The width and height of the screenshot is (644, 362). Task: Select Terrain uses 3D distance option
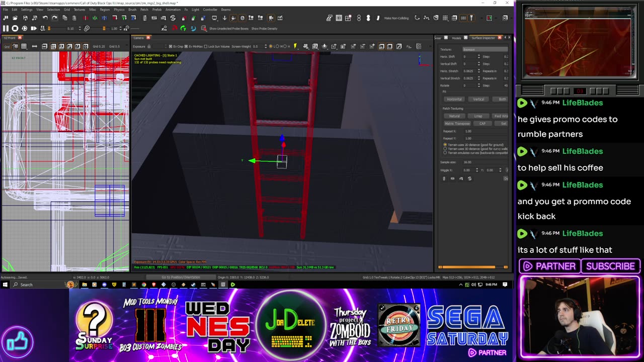[445, 149]
